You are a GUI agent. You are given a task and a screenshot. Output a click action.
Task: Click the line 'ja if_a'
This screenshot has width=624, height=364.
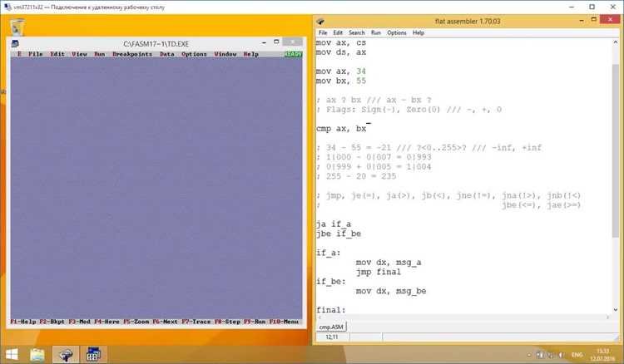click(334, 224)
